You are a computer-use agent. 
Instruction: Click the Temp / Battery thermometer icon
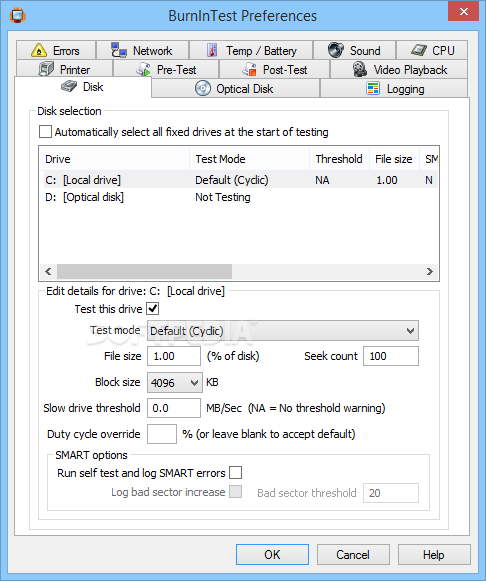tap(212, 50)
